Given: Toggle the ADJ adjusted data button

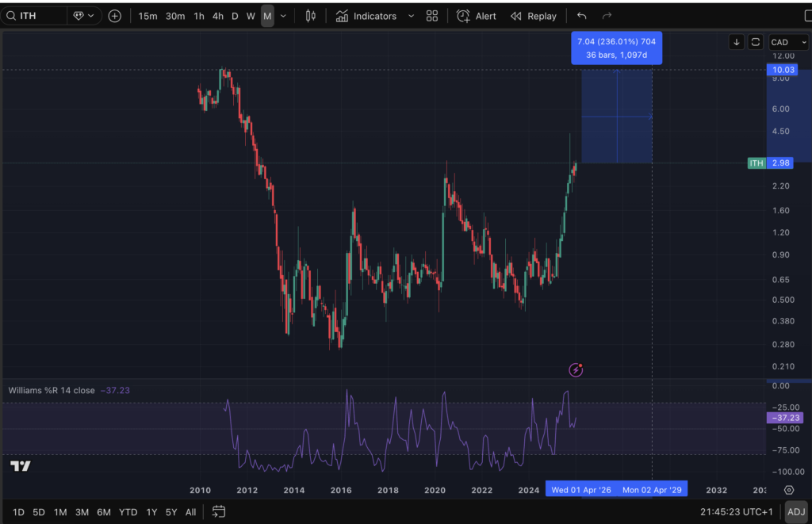Looking at the screenshot, I should [x=795, y=511].
